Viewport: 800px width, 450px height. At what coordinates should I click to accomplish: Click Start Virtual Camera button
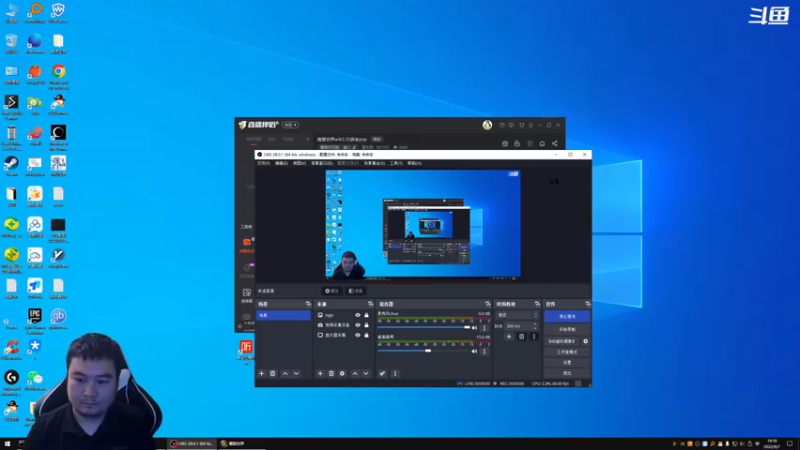[x=562, y=341]
